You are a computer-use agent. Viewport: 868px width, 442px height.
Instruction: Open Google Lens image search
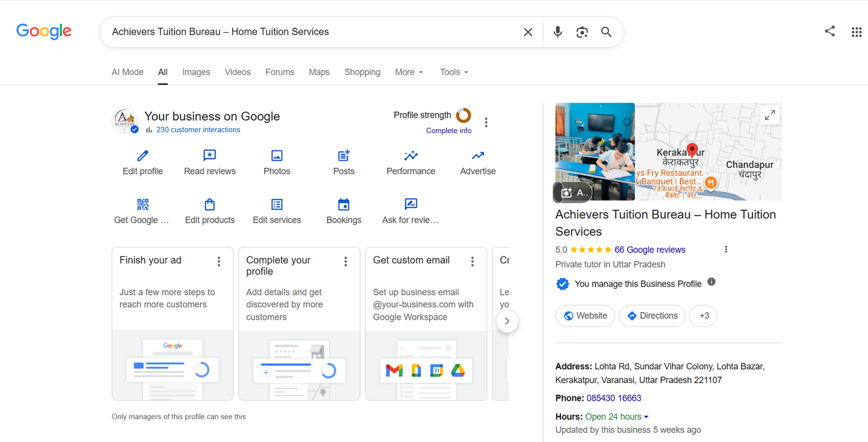582,32
